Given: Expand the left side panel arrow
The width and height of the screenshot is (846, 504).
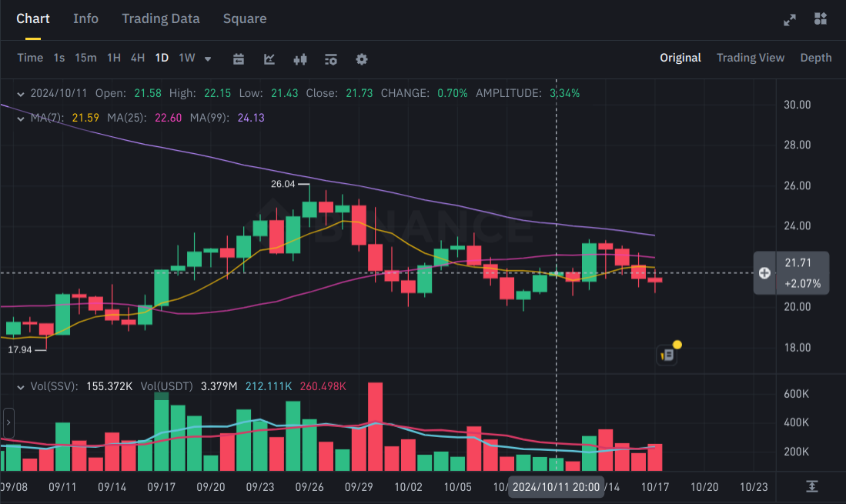Looking at the screenshot, I should (x=8, y=422).
